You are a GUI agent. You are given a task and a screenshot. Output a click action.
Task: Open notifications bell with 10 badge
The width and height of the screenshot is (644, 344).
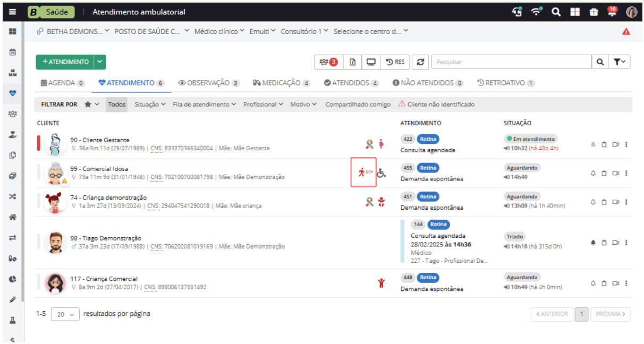click(612, 12)
